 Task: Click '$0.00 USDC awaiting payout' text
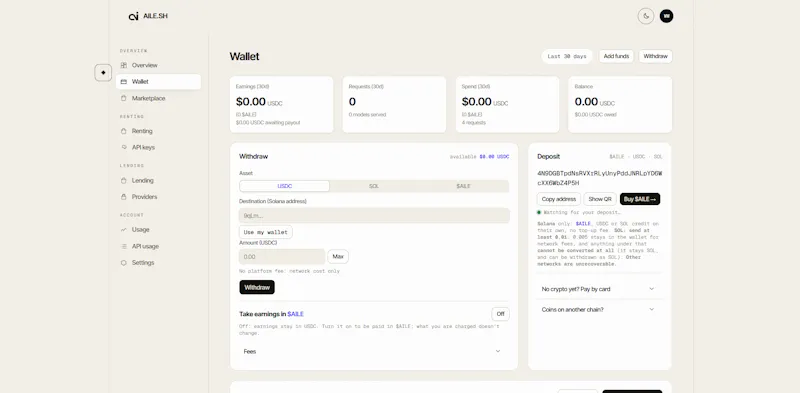click(268, 122)
